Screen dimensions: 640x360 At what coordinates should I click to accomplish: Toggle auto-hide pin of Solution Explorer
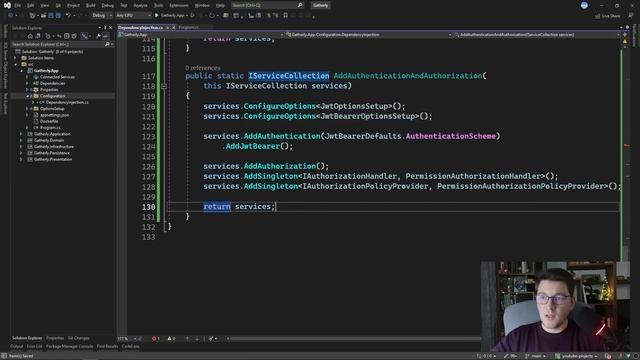click(x=105, y=28)
